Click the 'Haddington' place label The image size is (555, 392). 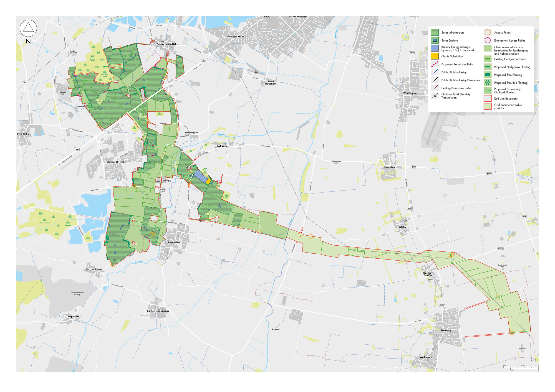pos(191,133)
